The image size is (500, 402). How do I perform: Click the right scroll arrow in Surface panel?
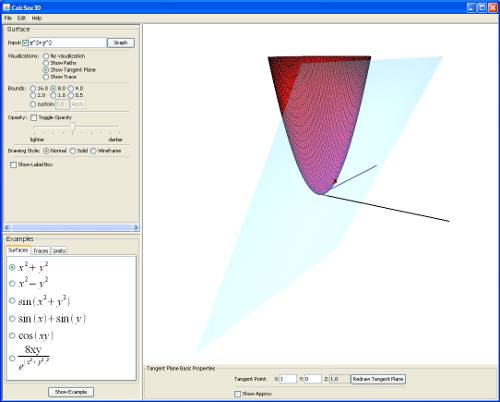click(135, 227)
